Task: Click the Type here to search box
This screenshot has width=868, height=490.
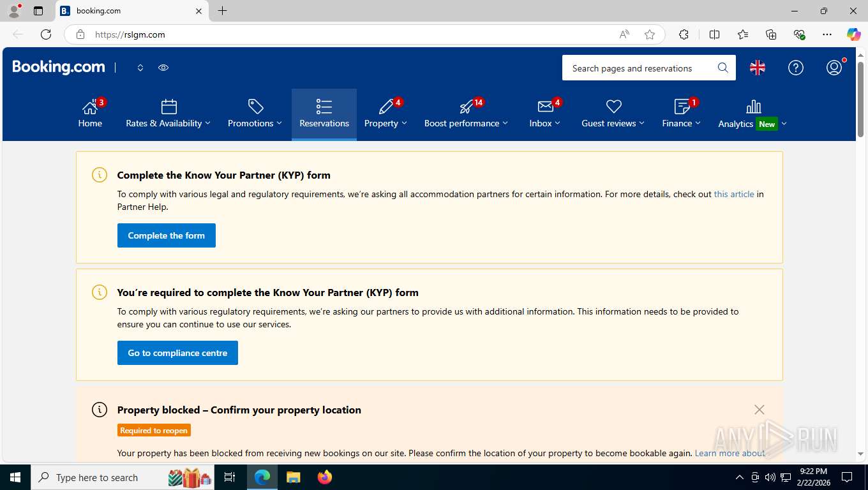Action: point(123,477)
